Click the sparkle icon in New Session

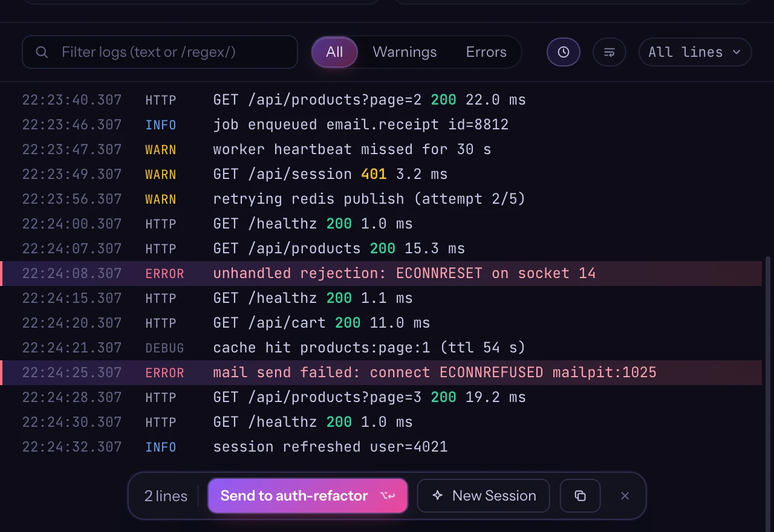click(438, 496)
